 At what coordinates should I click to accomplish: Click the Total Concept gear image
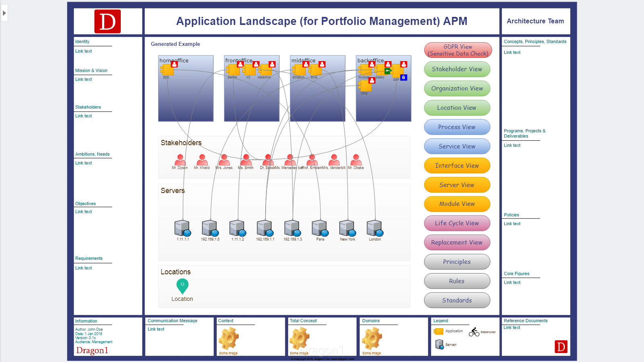[299, 338]
